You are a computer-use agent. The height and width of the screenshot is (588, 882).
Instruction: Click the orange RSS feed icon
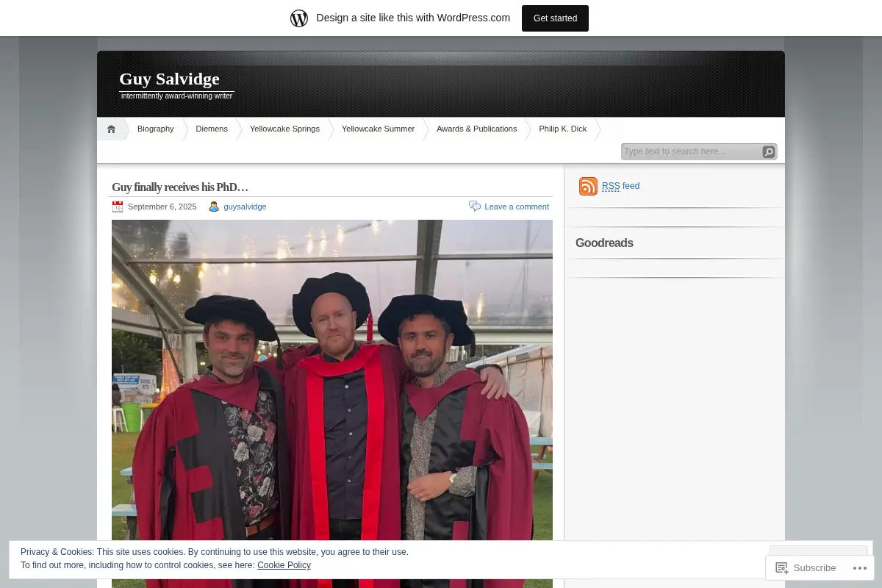(x=588, y=187)
